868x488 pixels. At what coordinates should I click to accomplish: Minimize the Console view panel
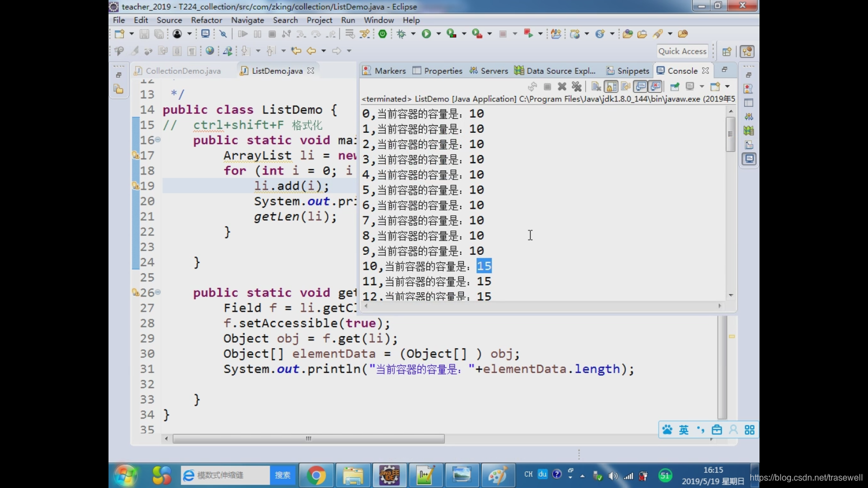(x=724, y=69)
